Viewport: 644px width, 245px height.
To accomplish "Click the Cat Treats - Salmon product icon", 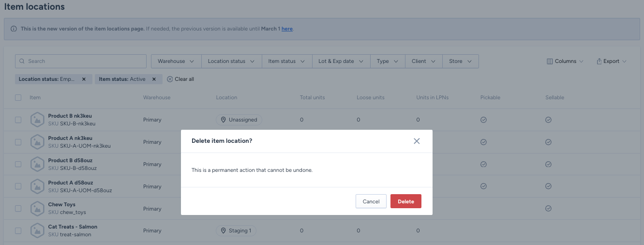I will click(37, 230).
